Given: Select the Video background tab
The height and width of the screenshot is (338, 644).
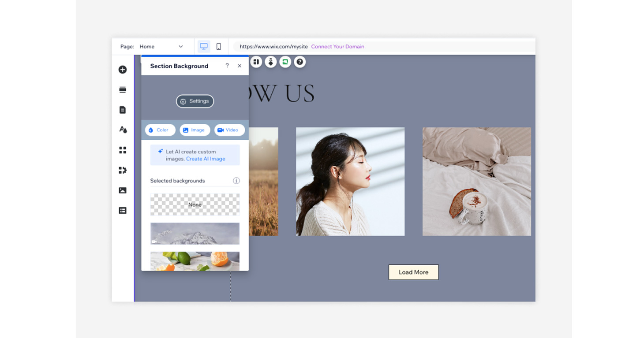Looking at the screenshot, I should [229, 130].
